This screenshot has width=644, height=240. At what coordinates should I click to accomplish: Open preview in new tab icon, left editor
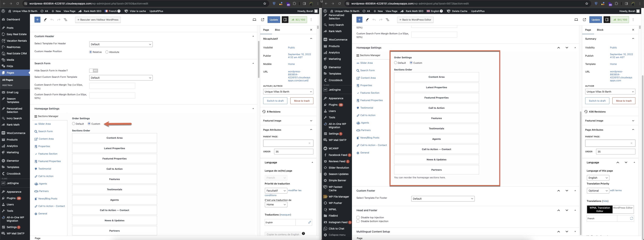tap(262, 20)
